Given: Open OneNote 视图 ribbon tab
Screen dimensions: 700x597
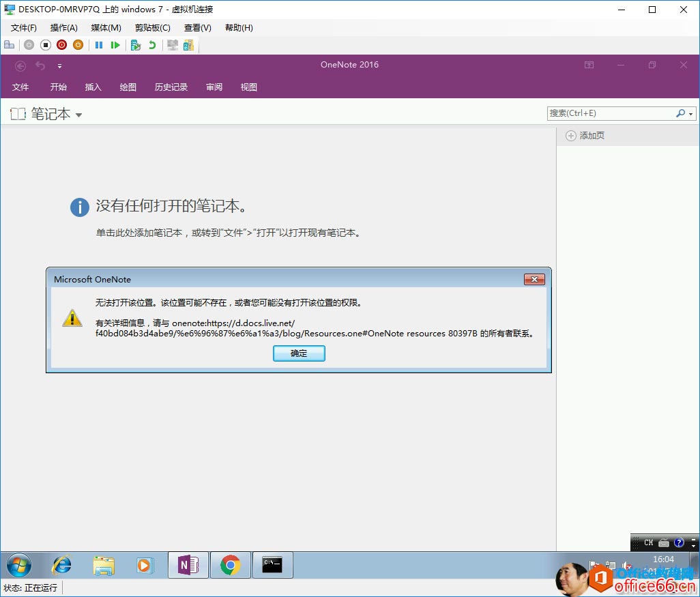Looking at the screenshot, I should tap(248, 87).
